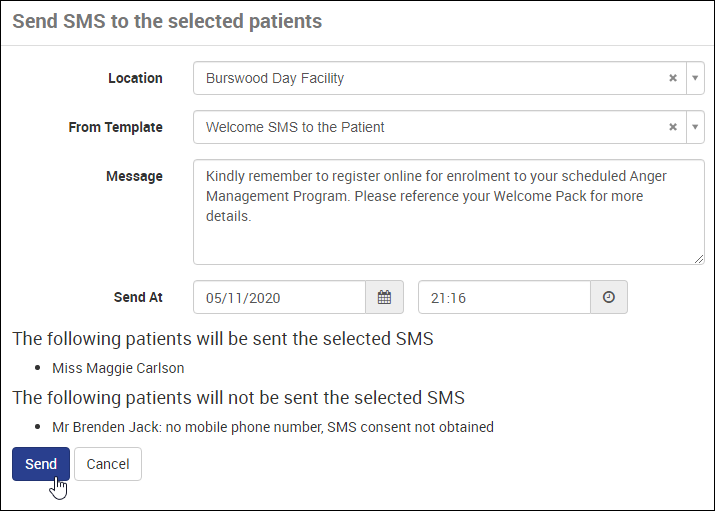The image size is (715, 511).
Task: Focus the 21:16 time field
Action: tap(504, 297)
